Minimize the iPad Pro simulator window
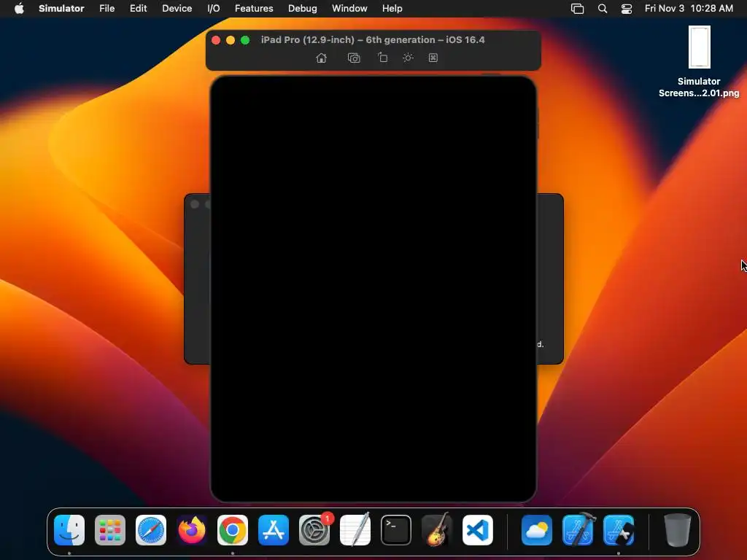 tap(231, 40)
